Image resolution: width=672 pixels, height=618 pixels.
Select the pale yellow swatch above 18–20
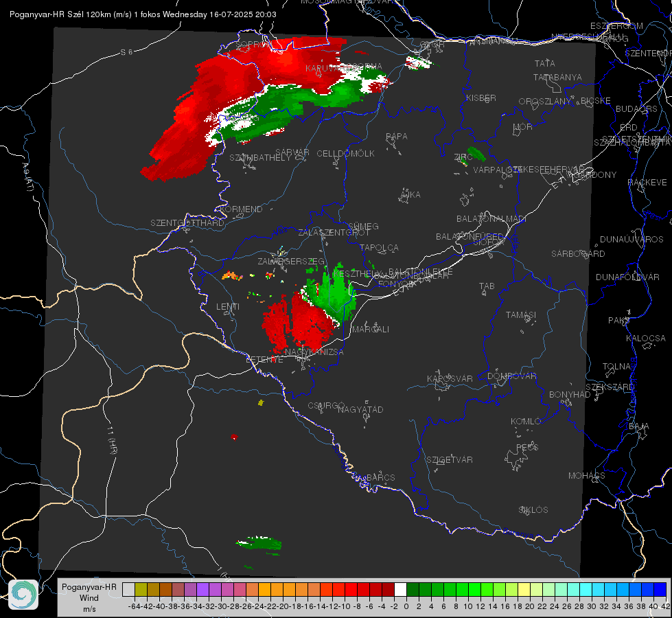tap(524, 589)
